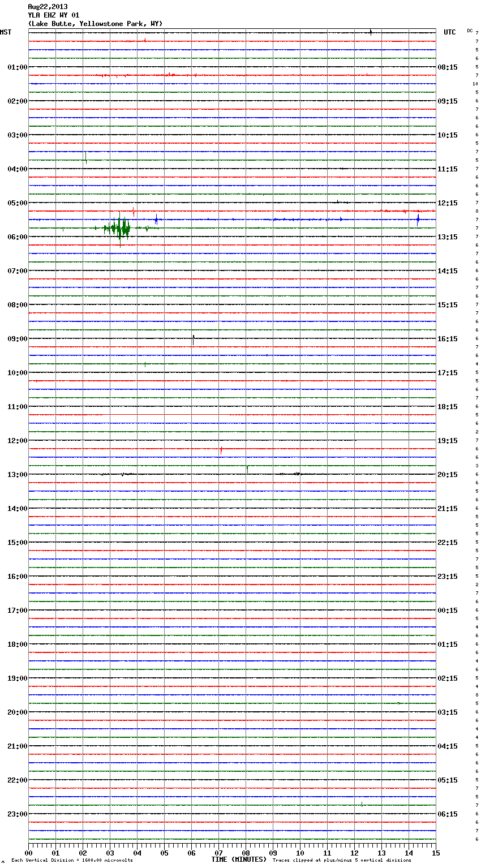Click the 20:15 UTC row label
This screenshot has width=481, height=868.
click(448, 475)
